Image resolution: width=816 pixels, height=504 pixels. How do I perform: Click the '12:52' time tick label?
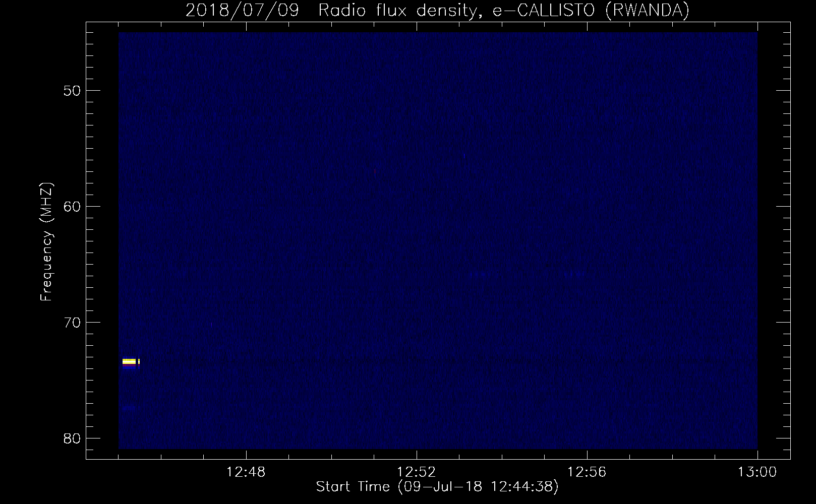point(417,472)
